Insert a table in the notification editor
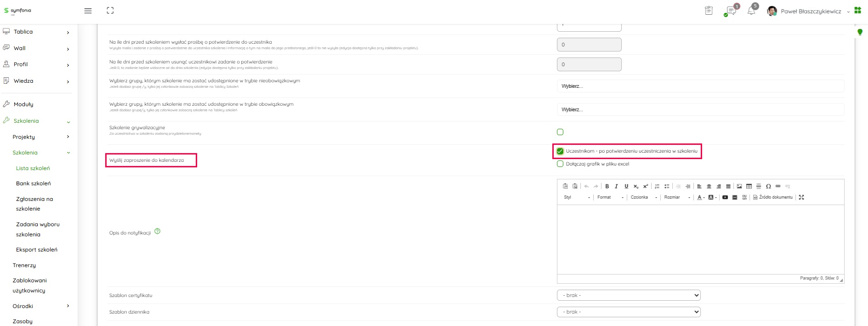Image resolution: width=868 pixels, height=326 pixels. click(x=749, y=186)
